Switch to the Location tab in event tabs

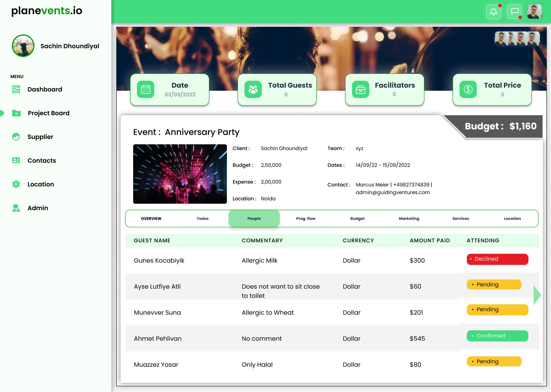tap(512, 219)
